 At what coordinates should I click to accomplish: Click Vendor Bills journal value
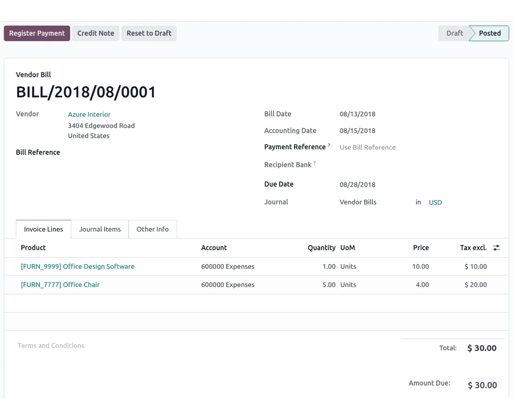(x=358, y=202)
